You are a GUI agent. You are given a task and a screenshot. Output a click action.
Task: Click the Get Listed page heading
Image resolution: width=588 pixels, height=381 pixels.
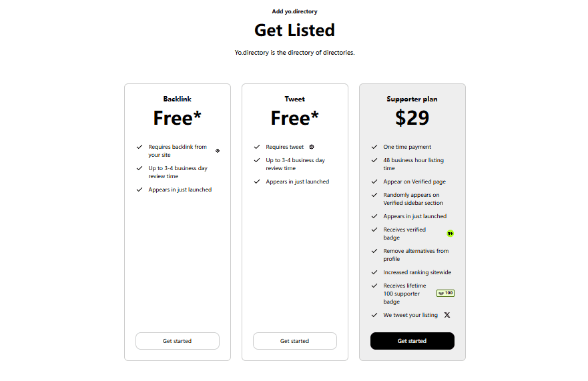(294, 30)
